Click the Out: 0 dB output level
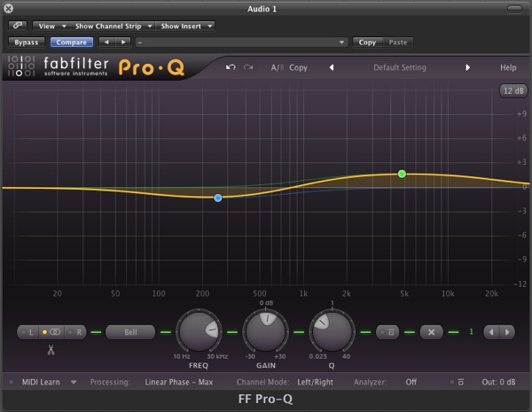 pyautogui.click(x=498, y=382)
